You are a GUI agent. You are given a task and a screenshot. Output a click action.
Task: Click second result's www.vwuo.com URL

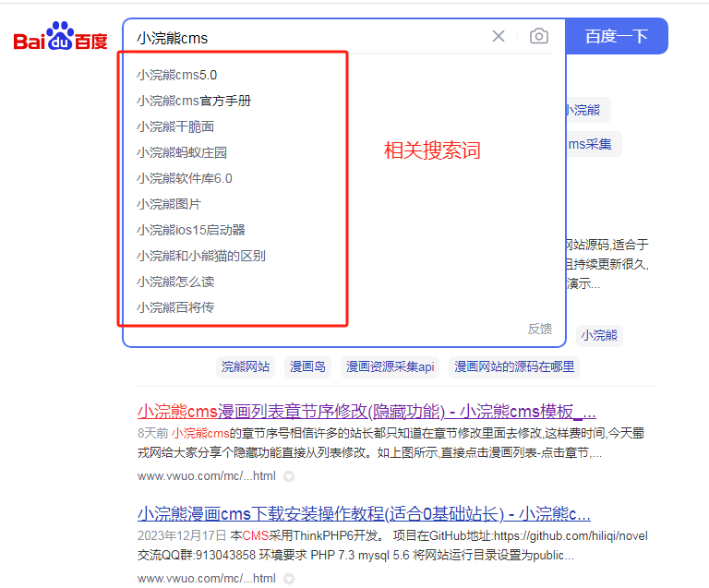coord(207,579)
